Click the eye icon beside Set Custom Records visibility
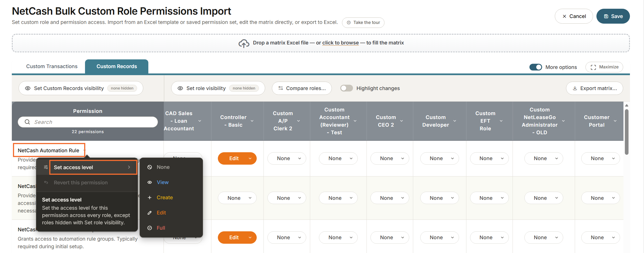The width and height of the screenshot is (644, 253). (x=28, y=88)
